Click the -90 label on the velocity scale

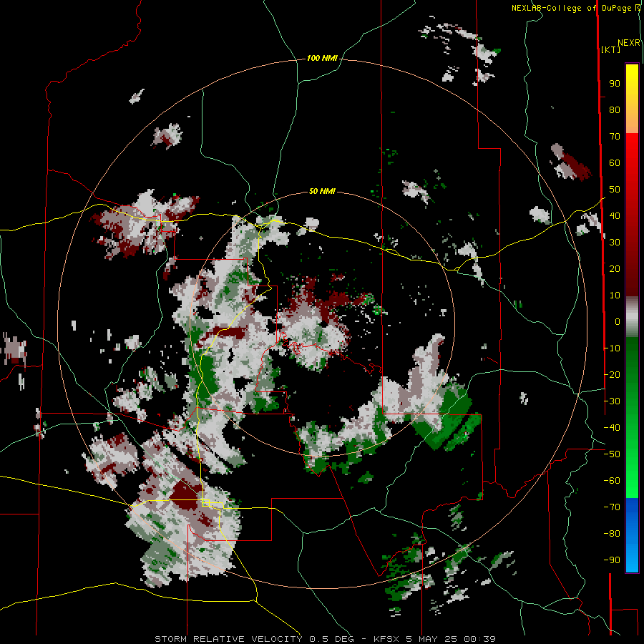[x=612, y=560]
